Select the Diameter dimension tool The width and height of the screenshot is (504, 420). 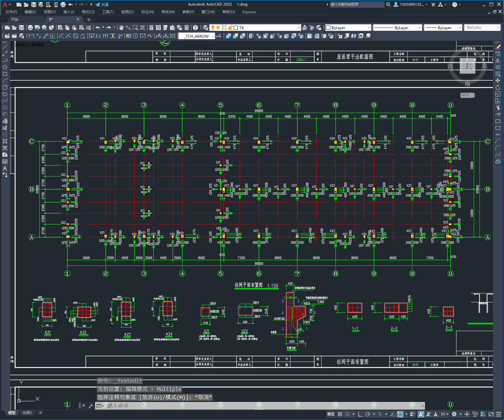[x=75, y=36]
